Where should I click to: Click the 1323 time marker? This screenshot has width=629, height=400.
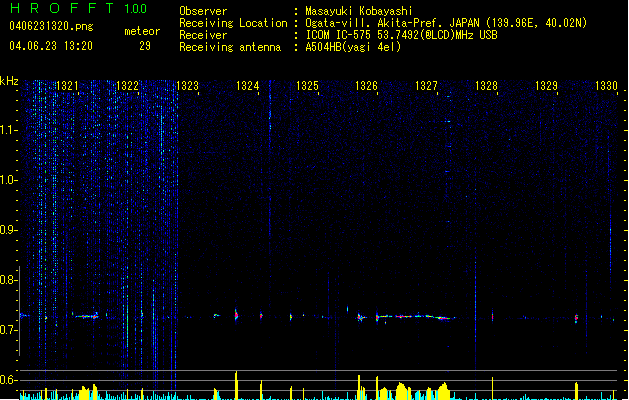pos(187,86)
